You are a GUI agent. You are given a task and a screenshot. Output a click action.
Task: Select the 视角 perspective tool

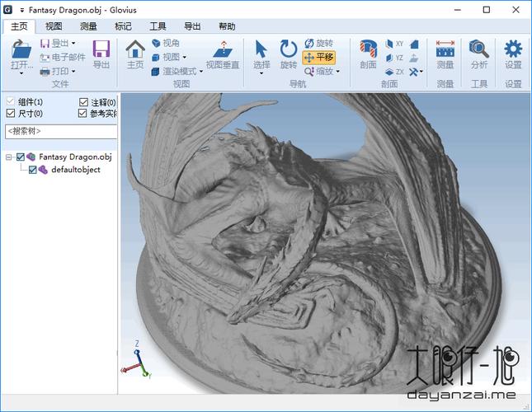click(x=166, y=44)
